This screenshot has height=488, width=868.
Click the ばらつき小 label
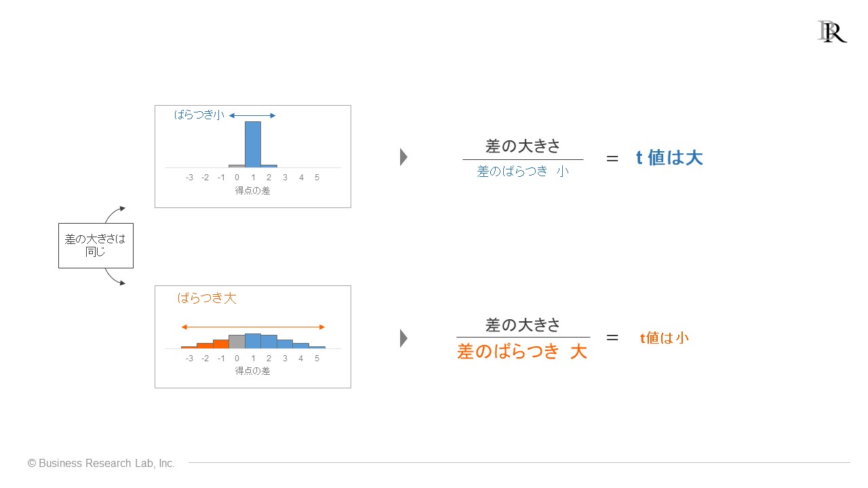click(x=199, y=115)
